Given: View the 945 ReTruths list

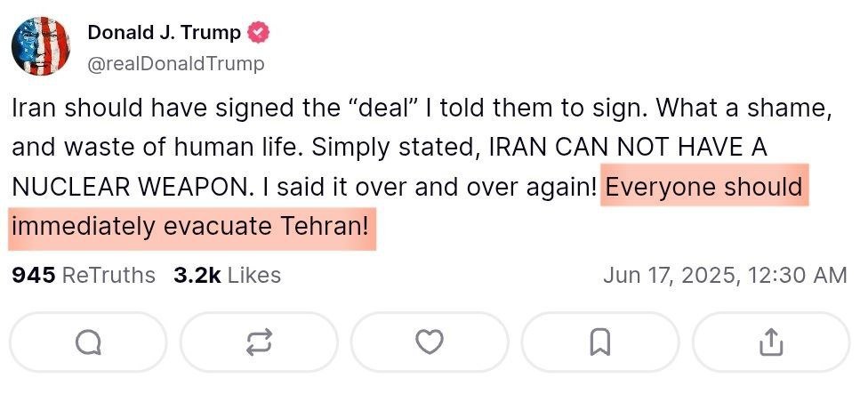Looking at the screenshot, I should point(84,275).
